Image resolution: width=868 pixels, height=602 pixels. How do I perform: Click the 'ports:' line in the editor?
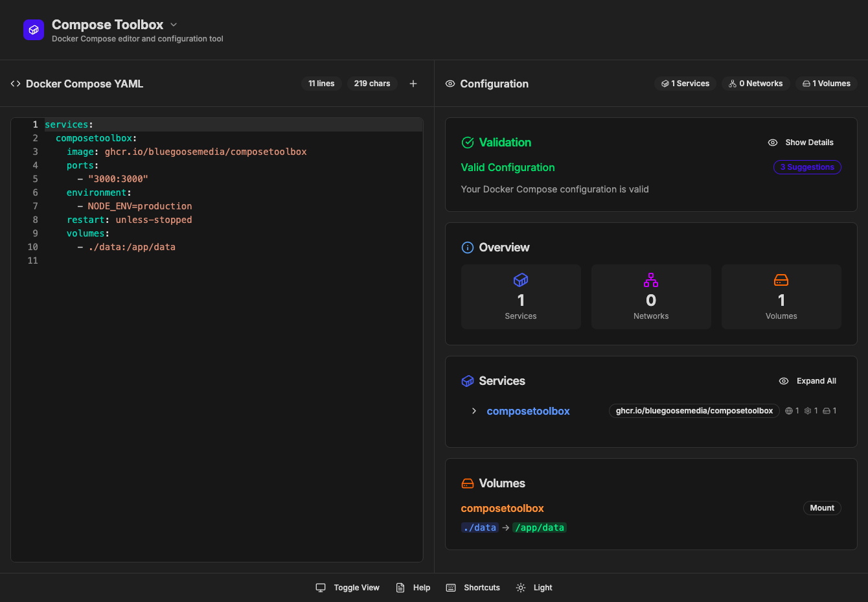tap(83, 165)
